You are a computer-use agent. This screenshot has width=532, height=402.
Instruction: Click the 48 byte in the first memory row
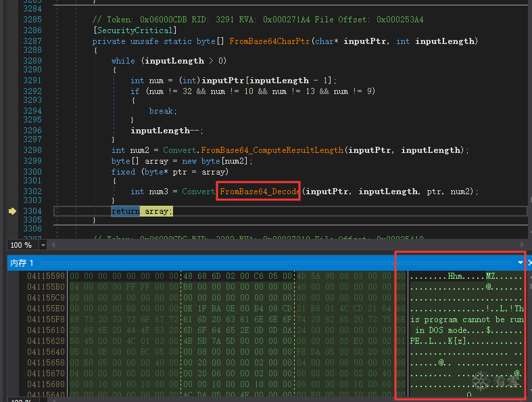coord(188,276)
